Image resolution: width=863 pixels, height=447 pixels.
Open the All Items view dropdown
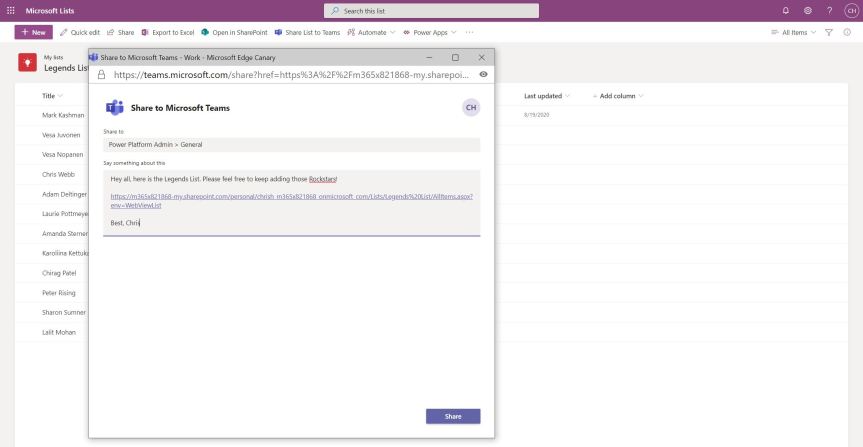click(x=794, y=32)
